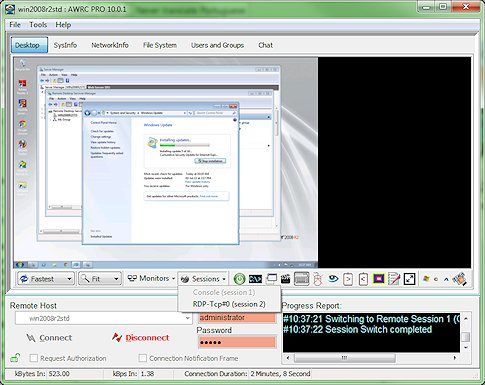Click the purple screen icon
The height and width of the screenshot is (385, 485).
379,279
